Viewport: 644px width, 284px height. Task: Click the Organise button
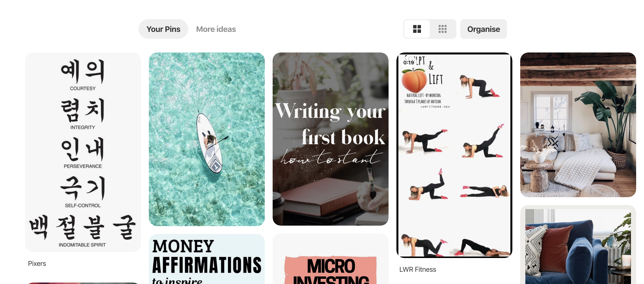click(x=483, y=29)
